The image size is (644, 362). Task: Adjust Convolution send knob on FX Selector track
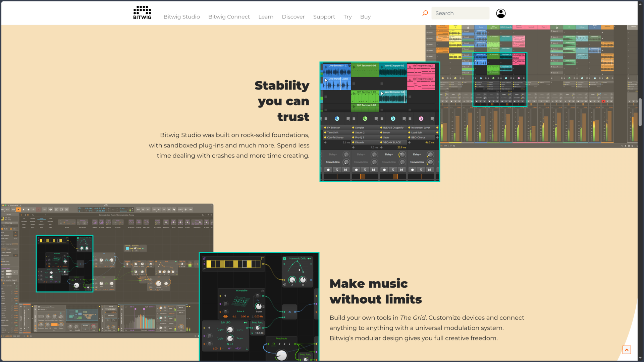pos(346,162)
